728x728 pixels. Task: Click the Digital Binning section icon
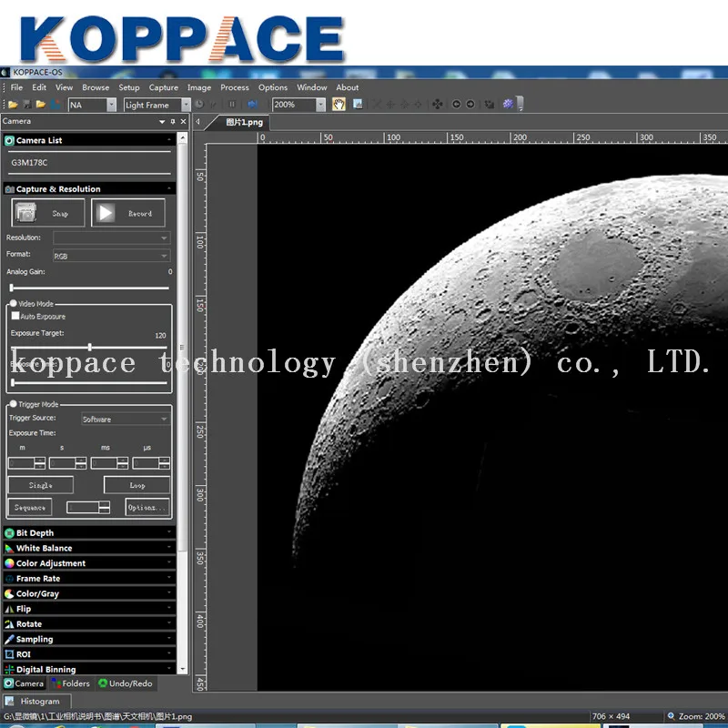(9, 670)
